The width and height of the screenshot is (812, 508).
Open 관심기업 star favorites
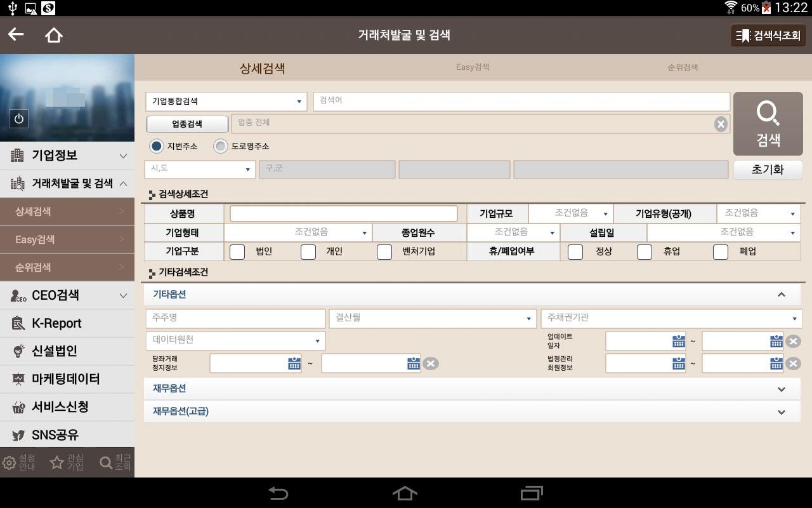click(x=67, y=462)
